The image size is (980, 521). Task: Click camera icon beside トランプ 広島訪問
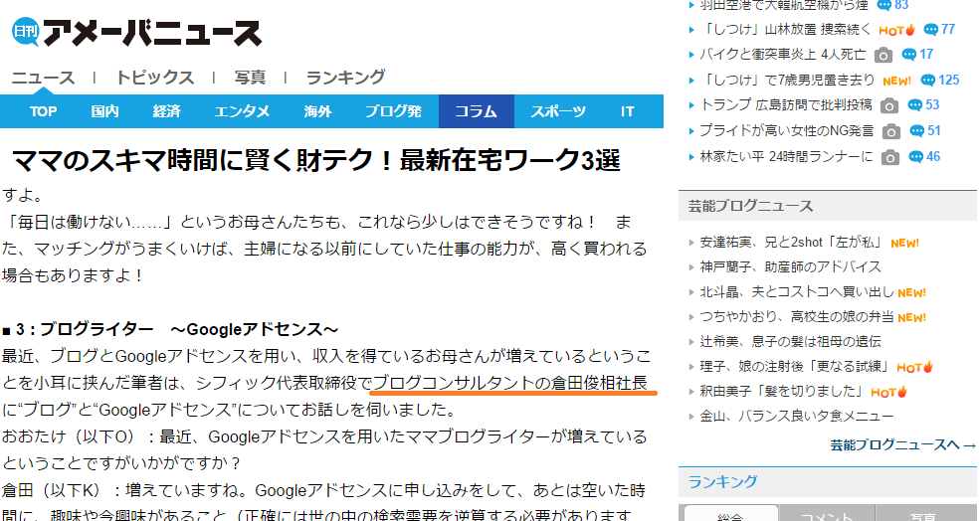coord(888,105)
